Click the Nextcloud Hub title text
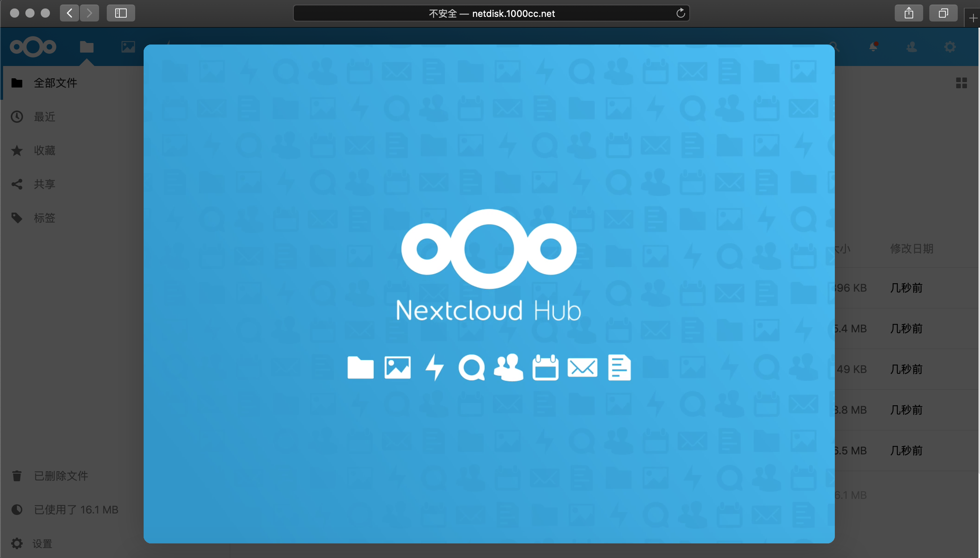 click(488, 310)
